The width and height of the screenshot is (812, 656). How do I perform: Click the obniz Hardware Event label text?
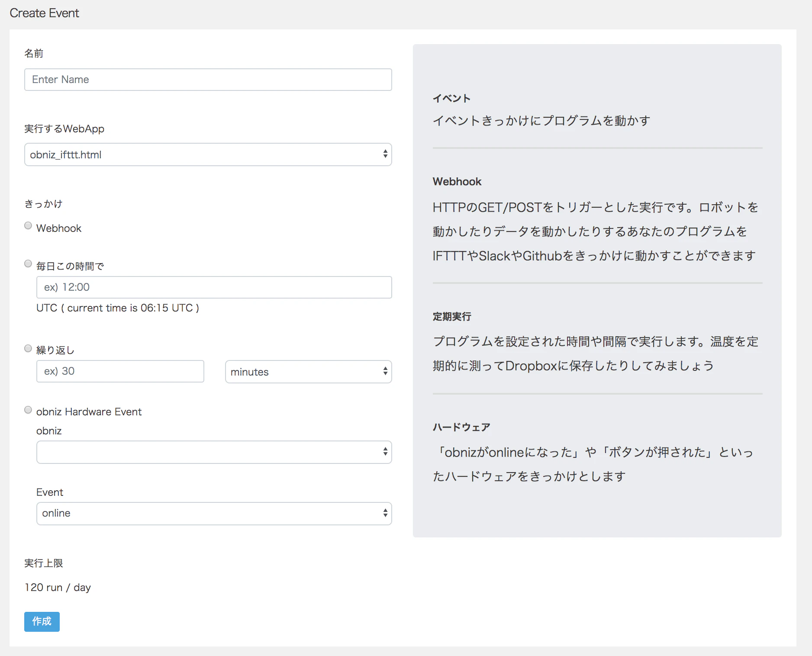pyautogui.click(x=89, y=412)
